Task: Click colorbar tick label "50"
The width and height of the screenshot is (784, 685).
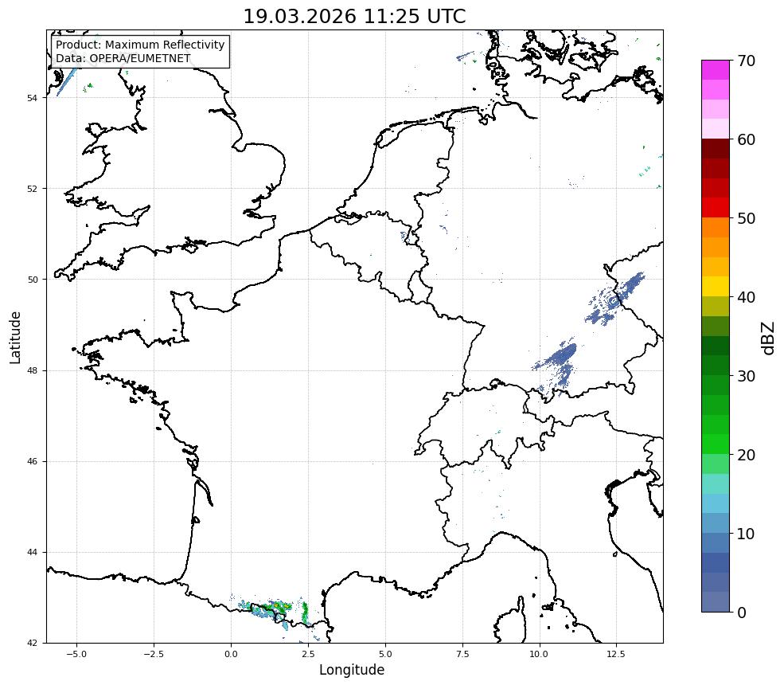Action: [x=746, y=219]
